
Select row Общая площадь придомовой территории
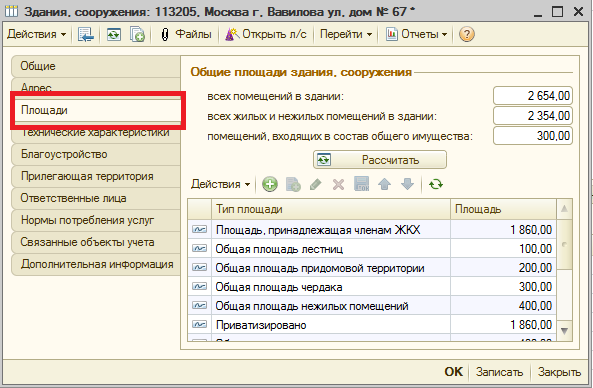click(372, 268)
